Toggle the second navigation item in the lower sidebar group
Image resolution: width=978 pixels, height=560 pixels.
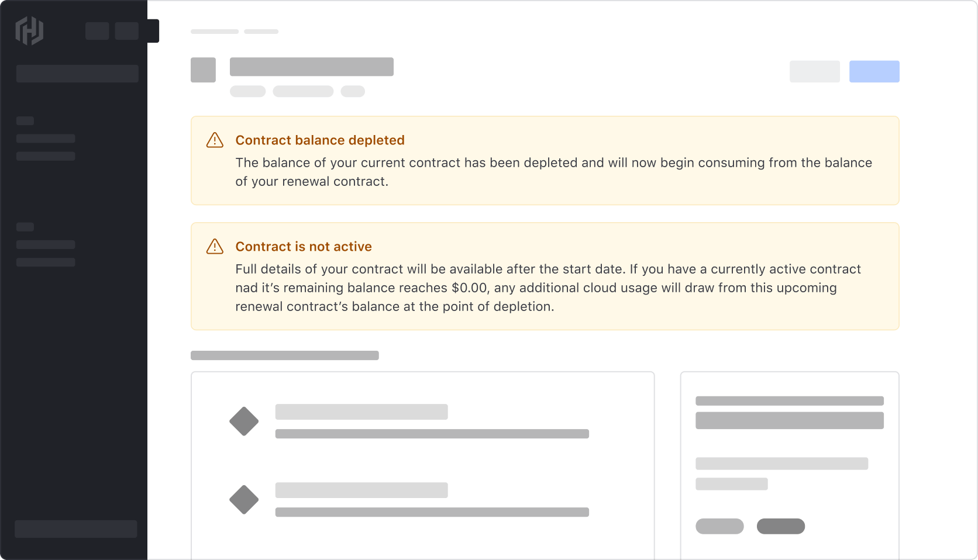click(46, 262)
